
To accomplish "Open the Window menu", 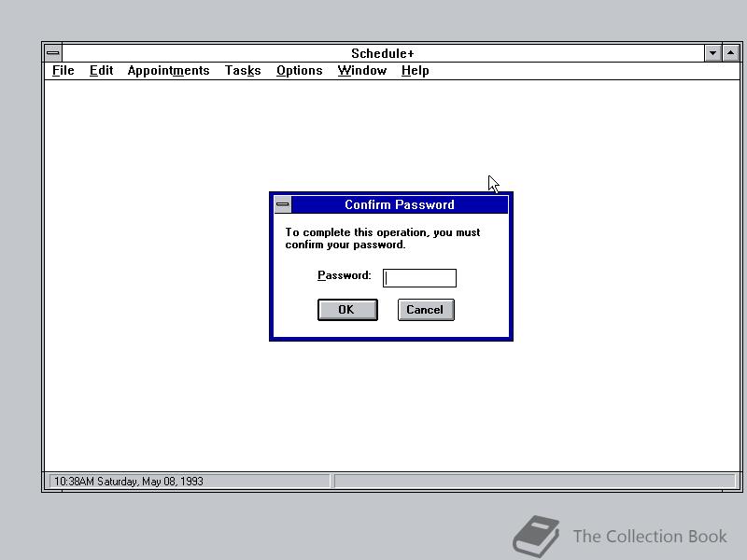I will (361, 71).
